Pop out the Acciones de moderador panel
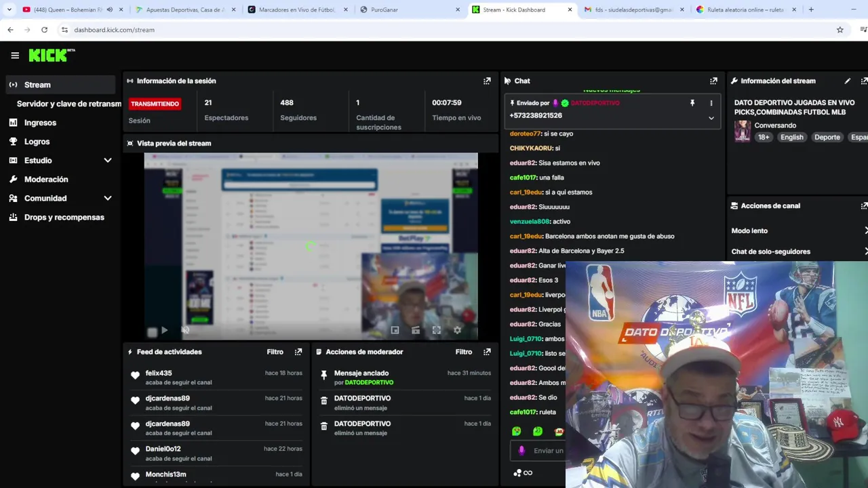The width and height of the screenshot is (868, 488). [x=487, y=352]
